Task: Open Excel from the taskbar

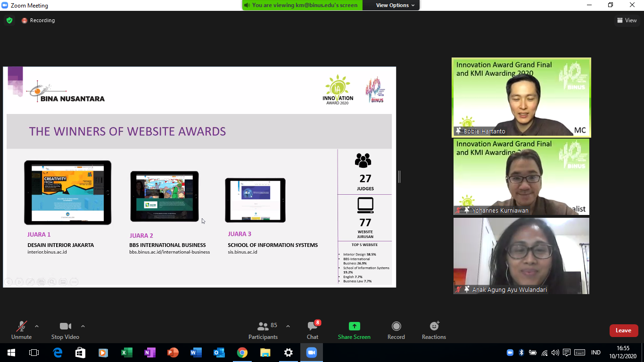Action: (127, 353)
